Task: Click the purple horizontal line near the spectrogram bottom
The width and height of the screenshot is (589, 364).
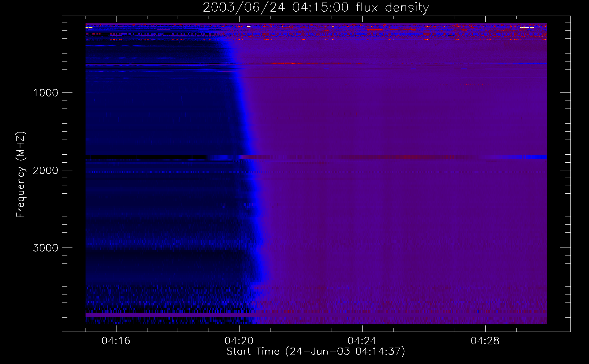Action: tap(169, 314)
